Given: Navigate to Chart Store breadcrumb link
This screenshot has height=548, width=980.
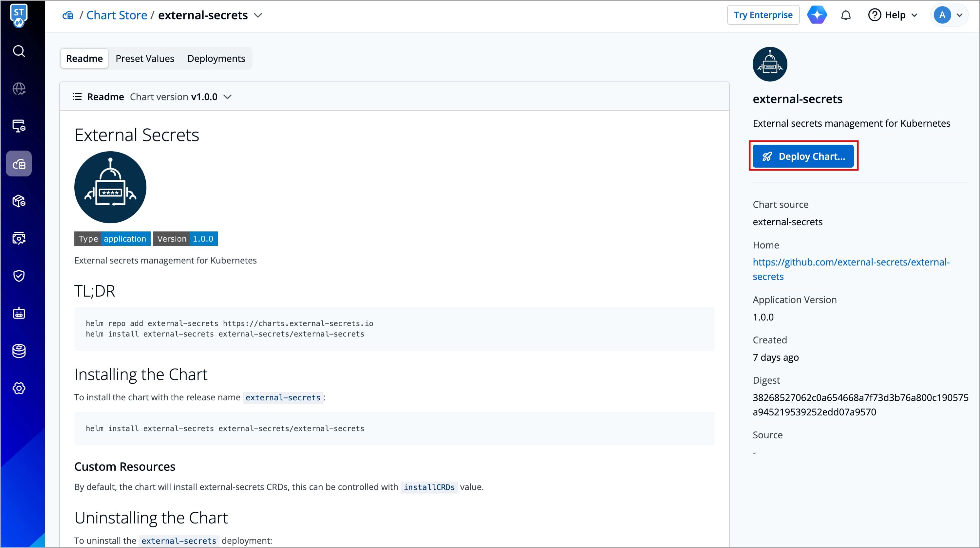Looking at the screenshot, I should (x=116, y=15).
